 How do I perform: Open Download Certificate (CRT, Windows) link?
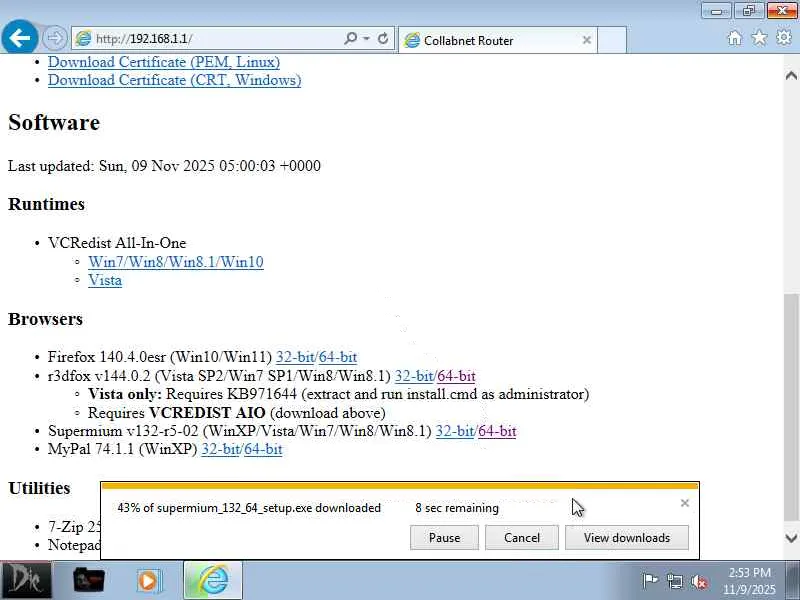(174, 80)
